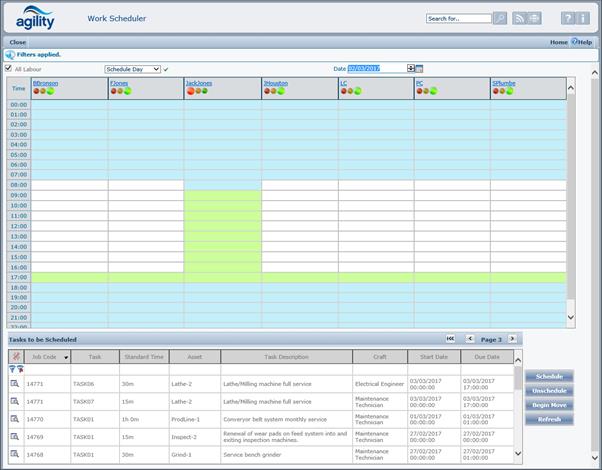The height and width of the screenshot is (470, 602).
Task: Open JackJones labour link
Action: pos(199,83)
